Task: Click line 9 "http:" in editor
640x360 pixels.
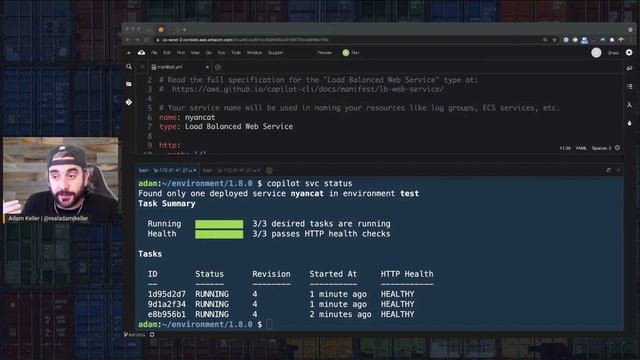Action: (x=169, y=145)
